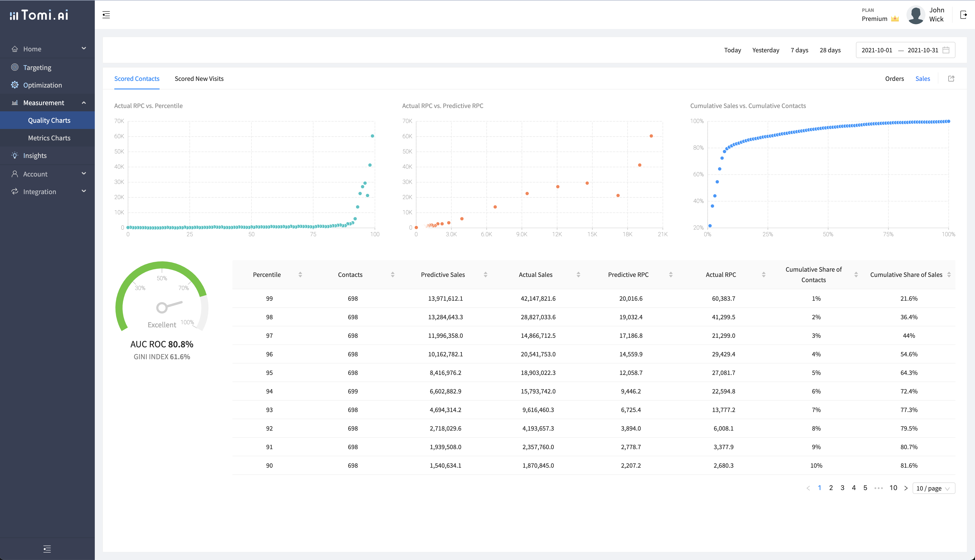Image resolution: width=975 pixels, height=560 pixels.
Task: Switch to the Orders view
Action: 894,79
